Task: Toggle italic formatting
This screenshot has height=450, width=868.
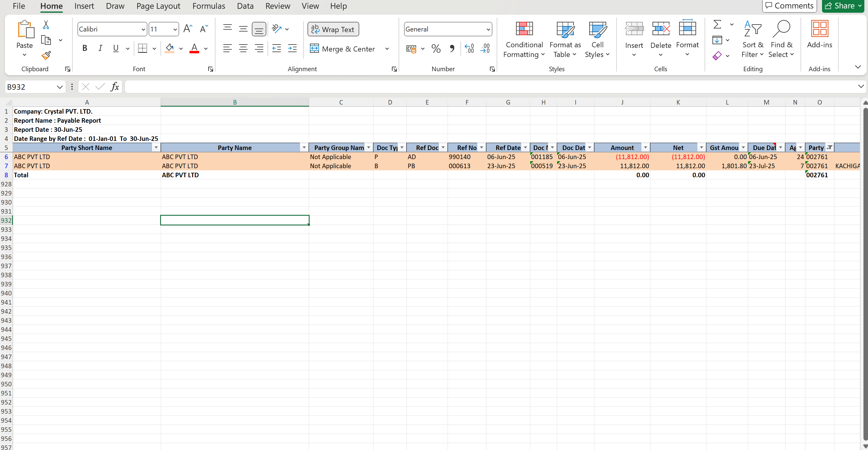Action: click(x=100, y=48)
